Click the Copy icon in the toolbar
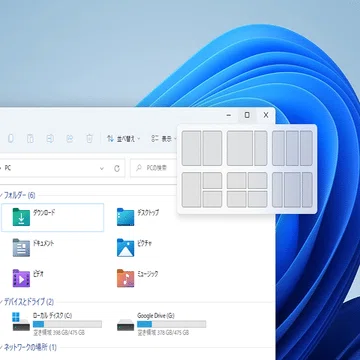 tap(11, 139)
